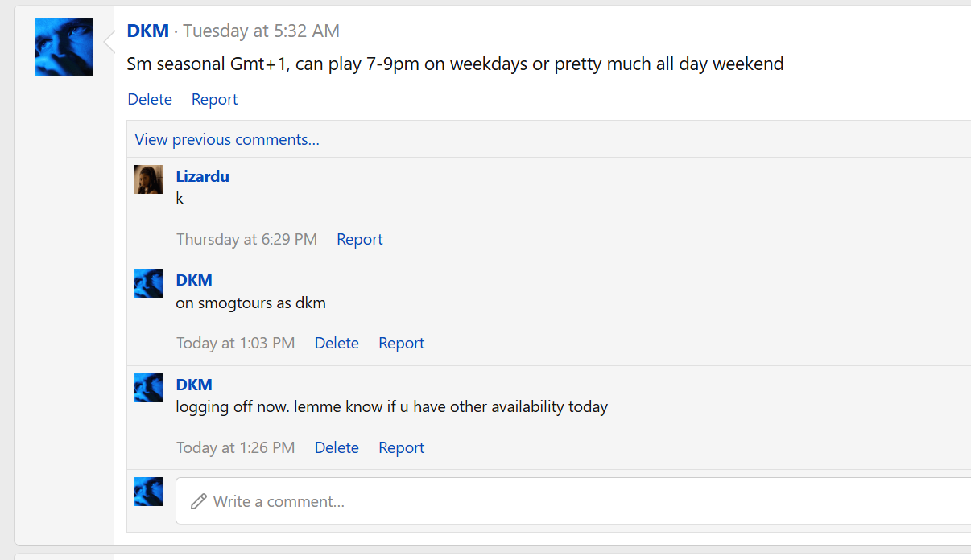Open DKM's large profile avatar on the post
The height and width of the screenshot is (560, 971).
64,47
